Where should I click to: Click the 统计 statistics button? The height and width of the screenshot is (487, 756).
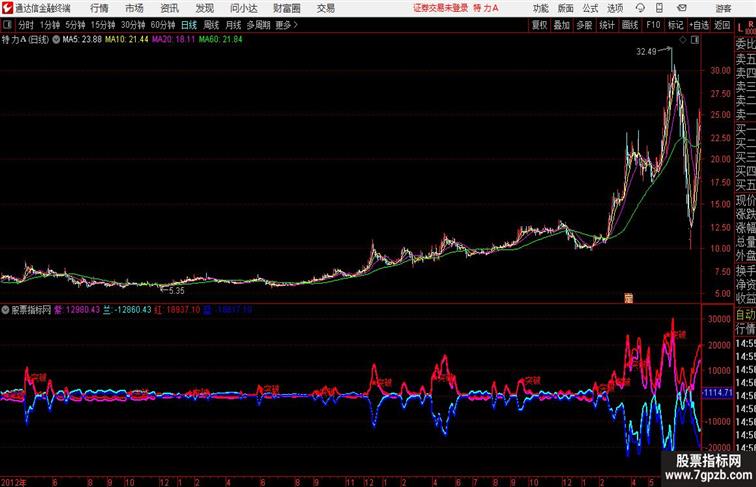click(x=607, y=25)
